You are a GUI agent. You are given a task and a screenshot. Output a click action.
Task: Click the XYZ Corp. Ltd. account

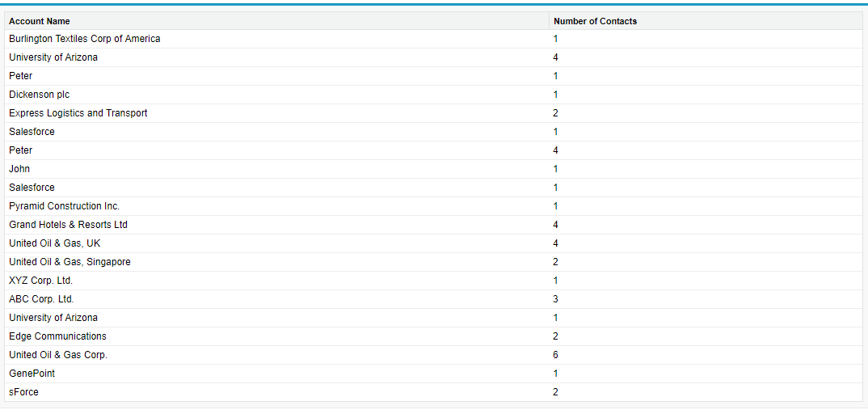(x=41, y=281)
